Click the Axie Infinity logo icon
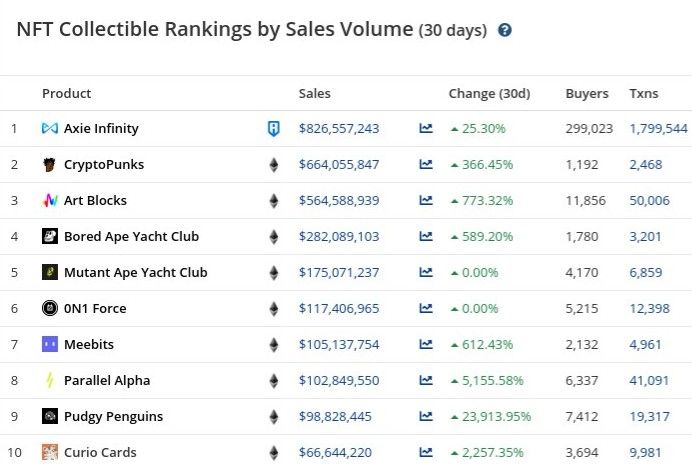The image size is (692, 466). coord(50,129)
